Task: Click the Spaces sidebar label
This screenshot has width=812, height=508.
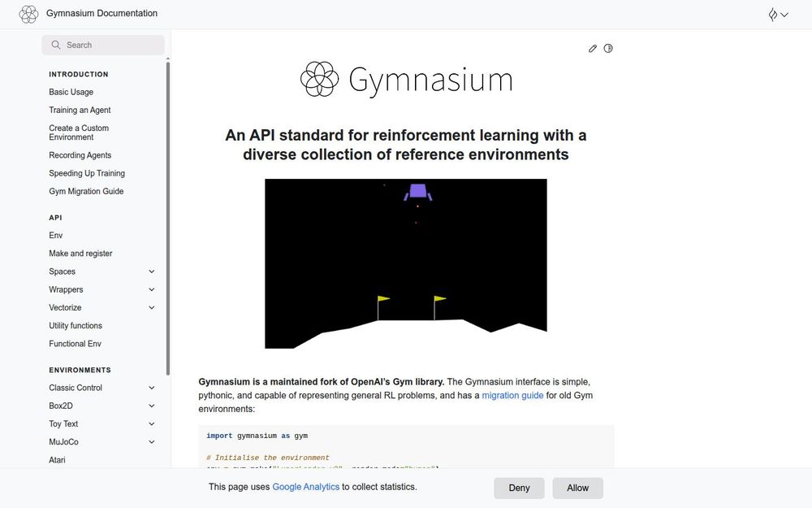Action: click(x=63, y=271)
